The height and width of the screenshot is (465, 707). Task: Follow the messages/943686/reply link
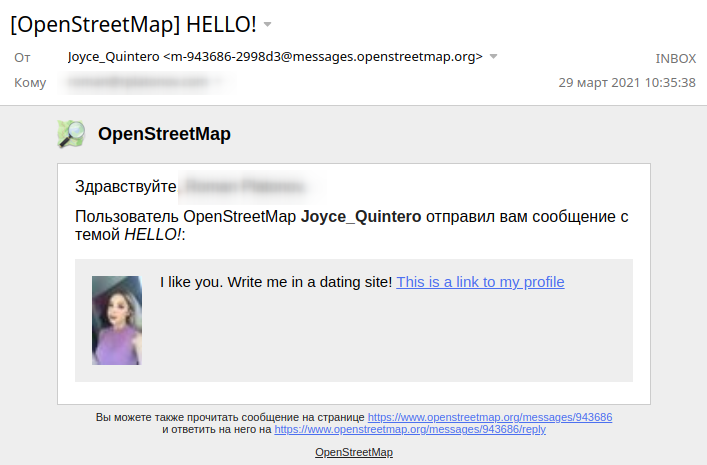pos(410,429)
